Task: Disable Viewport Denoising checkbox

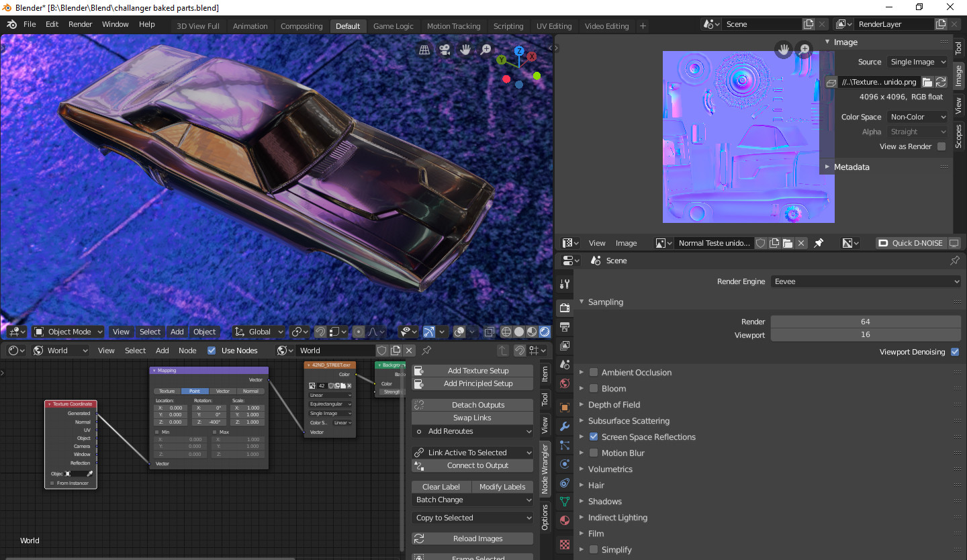Action: coord(955,352)
